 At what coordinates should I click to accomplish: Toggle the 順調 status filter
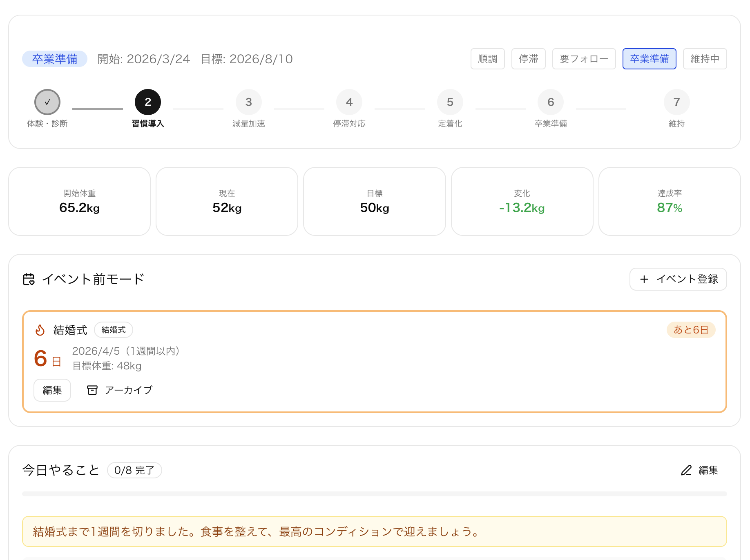pyautogui.click(x=487, y=59)
